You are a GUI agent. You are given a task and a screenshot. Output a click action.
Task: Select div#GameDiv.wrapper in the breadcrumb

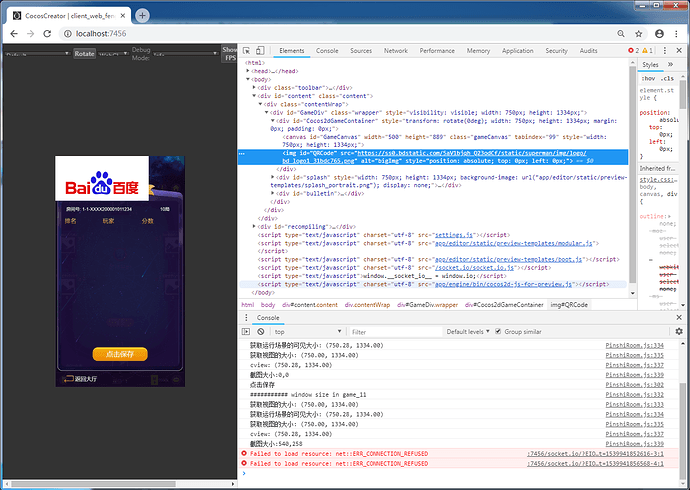[427, 305]
